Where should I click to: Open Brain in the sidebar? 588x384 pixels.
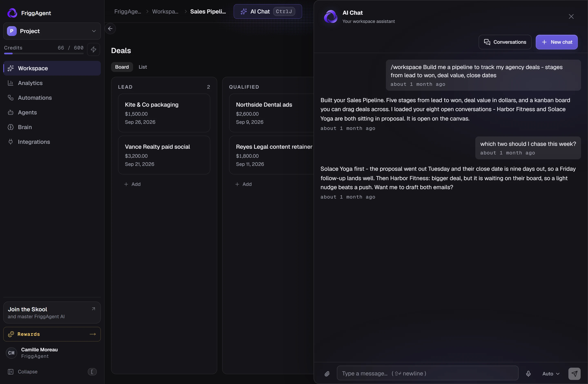[52, 127]
